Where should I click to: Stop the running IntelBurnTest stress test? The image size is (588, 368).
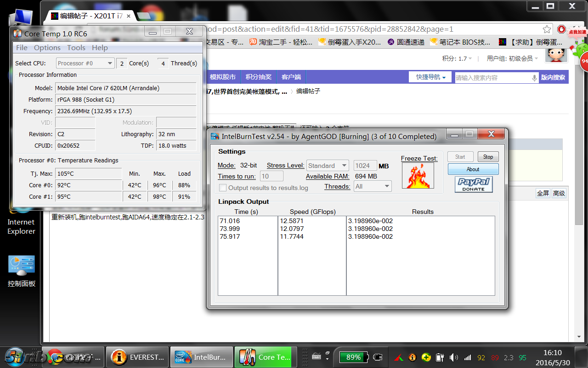(488, 157)
